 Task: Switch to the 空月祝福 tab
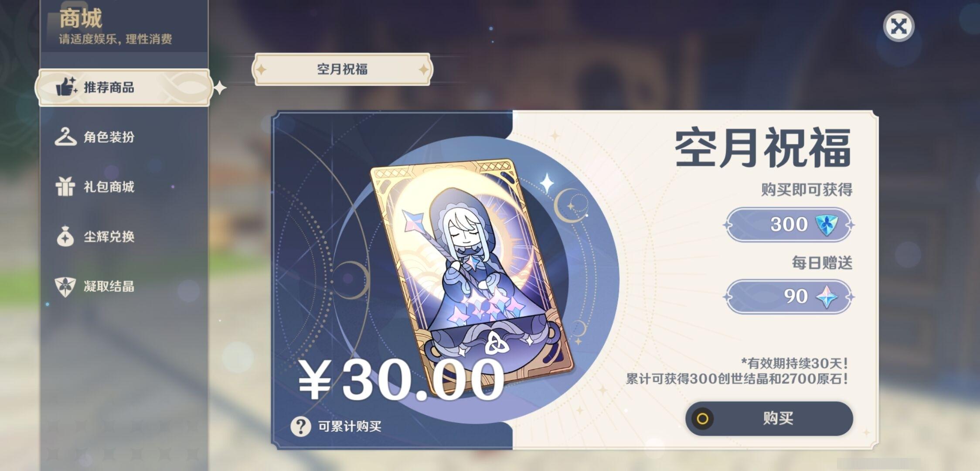tap(342, 69)
